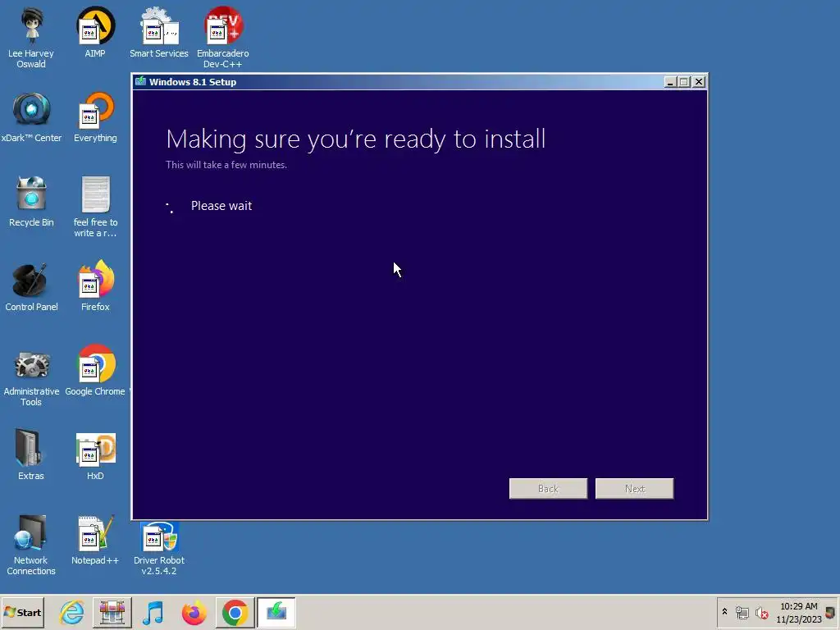
Task: Click 'This will take a few minutes.' text
Action: click(x=226, y=165)
